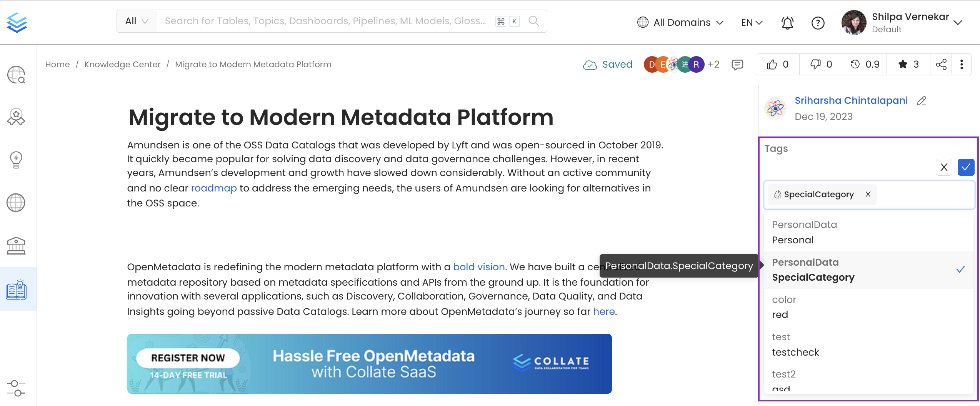Screen dimensions: 980x406
Task: Click the thumbs up like button
Action: pos(777,64)
